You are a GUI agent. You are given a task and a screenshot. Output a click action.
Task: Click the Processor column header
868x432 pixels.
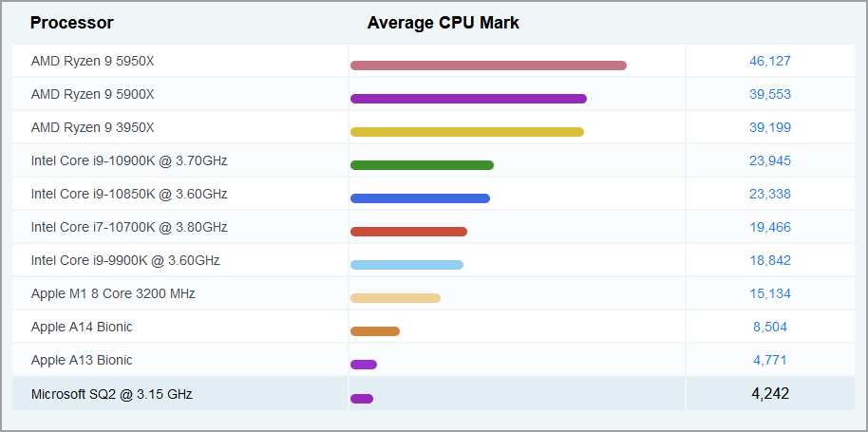point(71,23)
